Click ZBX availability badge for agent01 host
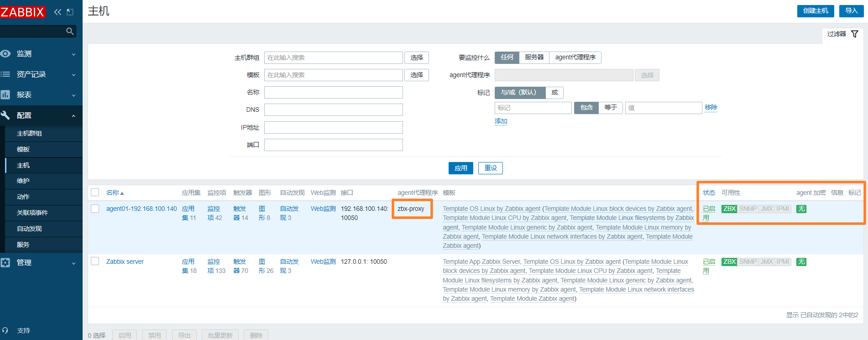Screen dimensions: 868x340 coord(729,209)
